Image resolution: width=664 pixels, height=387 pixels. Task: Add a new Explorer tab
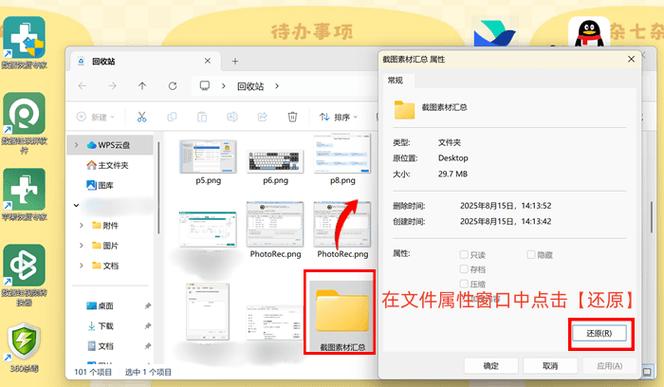point(235,61)
